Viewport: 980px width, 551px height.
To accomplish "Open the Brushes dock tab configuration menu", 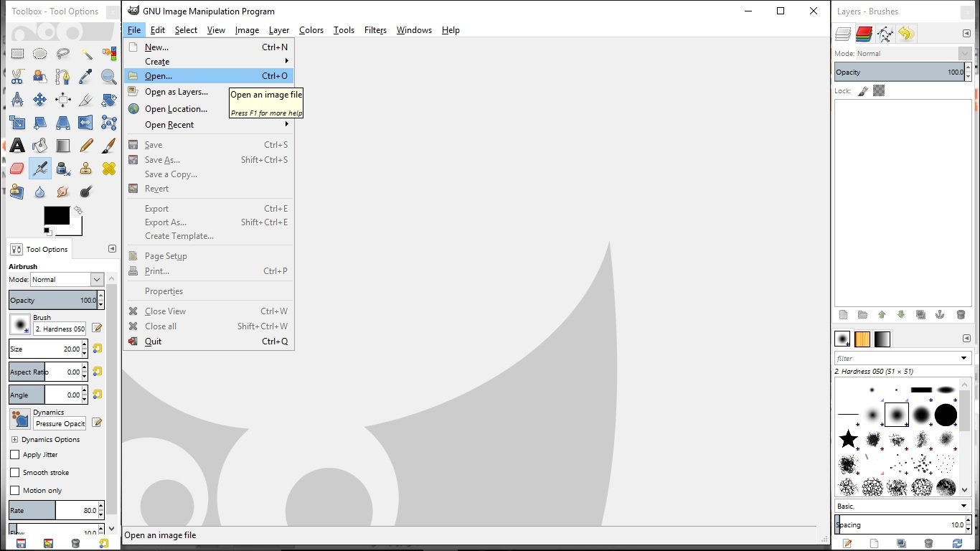I will pos(967,339).
